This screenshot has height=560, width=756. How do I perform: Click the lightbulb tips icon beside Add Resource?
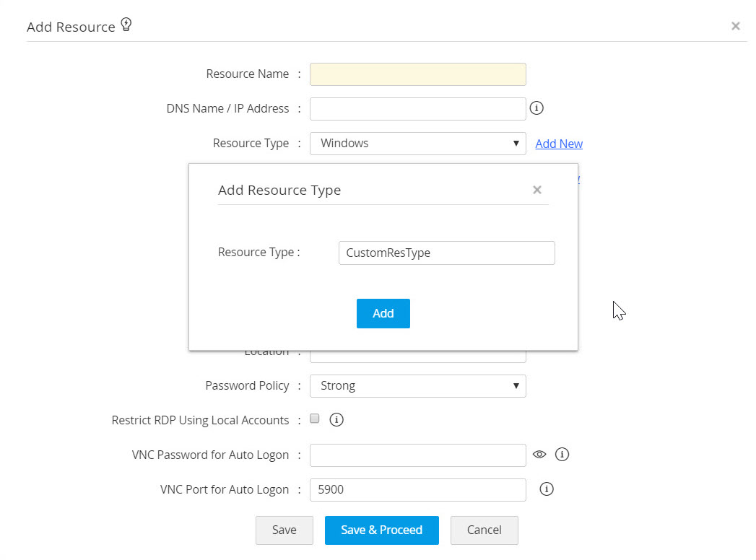coord(126,25)
